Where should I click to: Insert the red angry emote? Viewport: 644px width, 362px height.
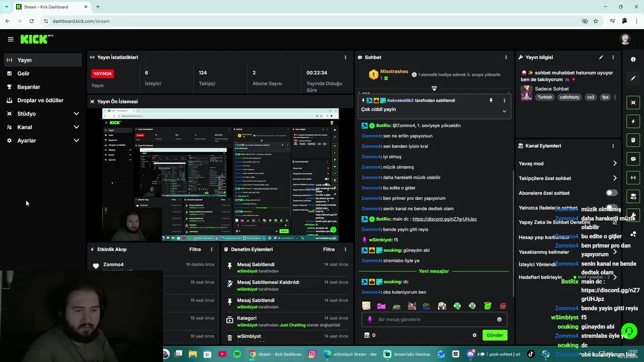click(503, 306)
